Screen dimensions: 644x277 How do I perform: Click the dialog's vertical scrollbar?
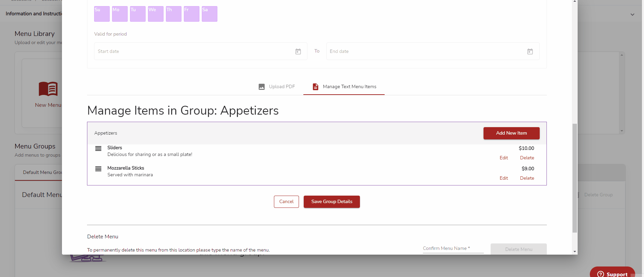(575, 178)
